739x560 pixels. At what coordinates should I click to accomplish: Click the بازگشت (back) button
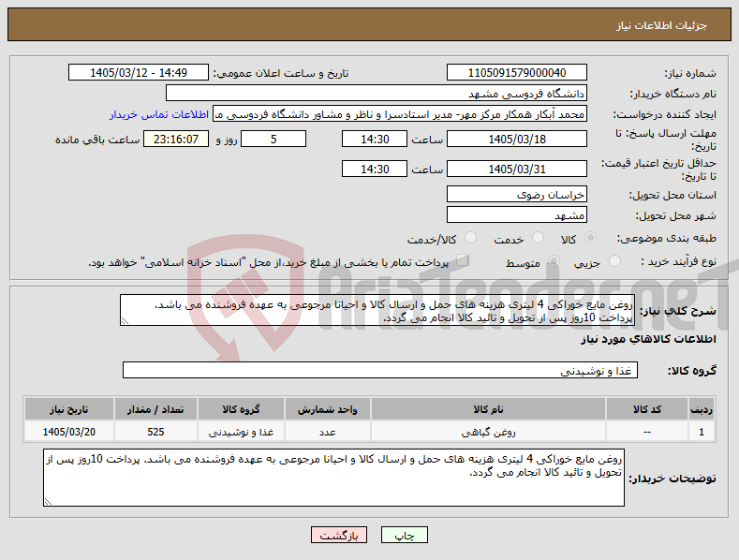coord(339,535)
